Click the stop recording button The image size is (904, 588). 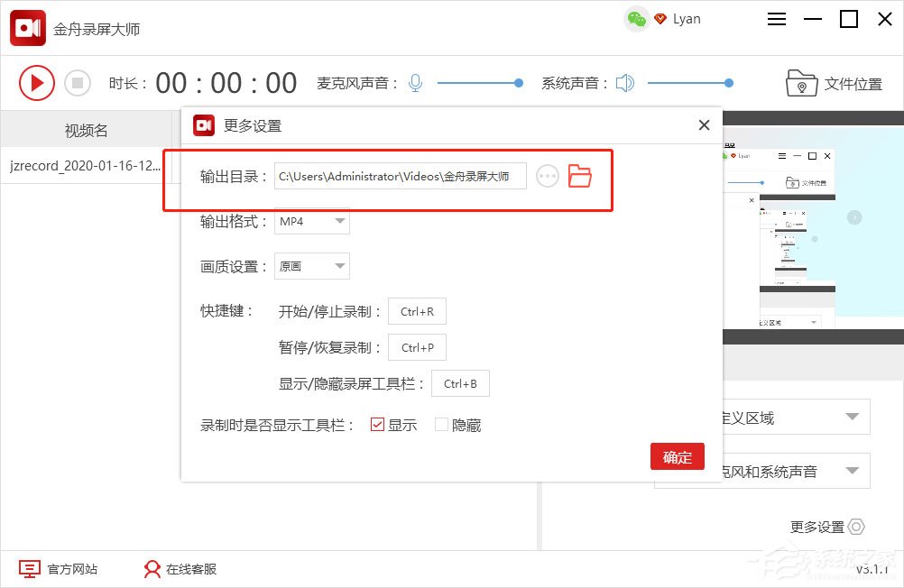pos(78,82)
